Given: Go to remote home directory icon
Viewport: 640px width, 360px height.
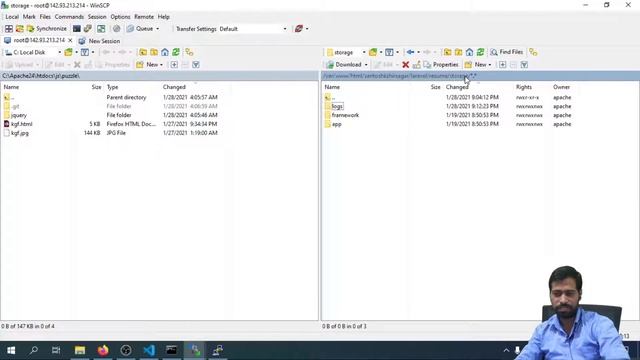Looking at the screenshot, I should 469,52.
